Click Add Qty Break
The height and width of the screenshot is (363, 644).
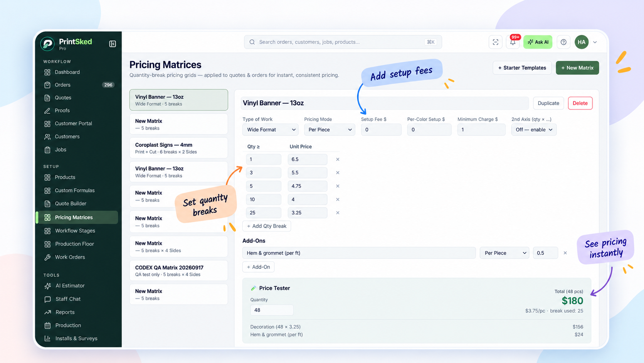coord(267,226)
